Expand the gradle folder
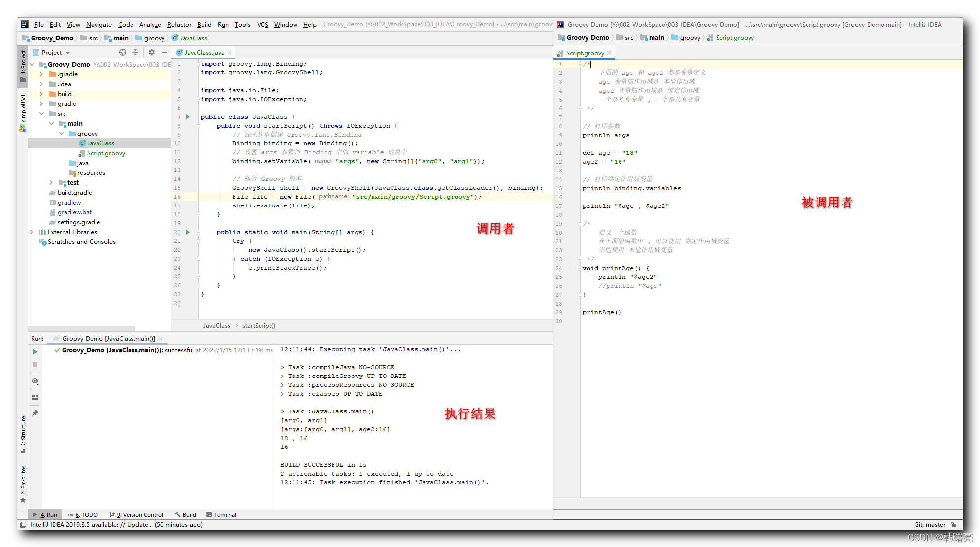 (x=41, y=104)
